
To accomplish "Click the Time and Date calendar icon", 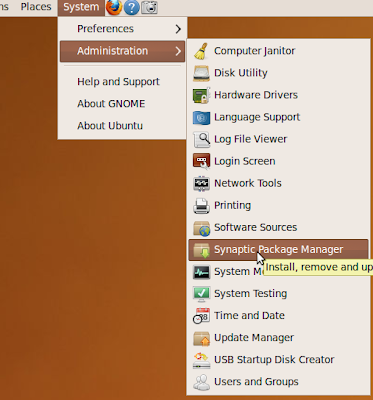I will tap(201, 316).
